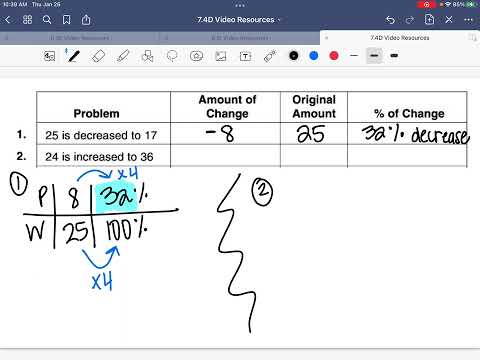Screen dimensions: 480x360
Task: Tap the '24 is increased to 36' cell
Action: 103,156
